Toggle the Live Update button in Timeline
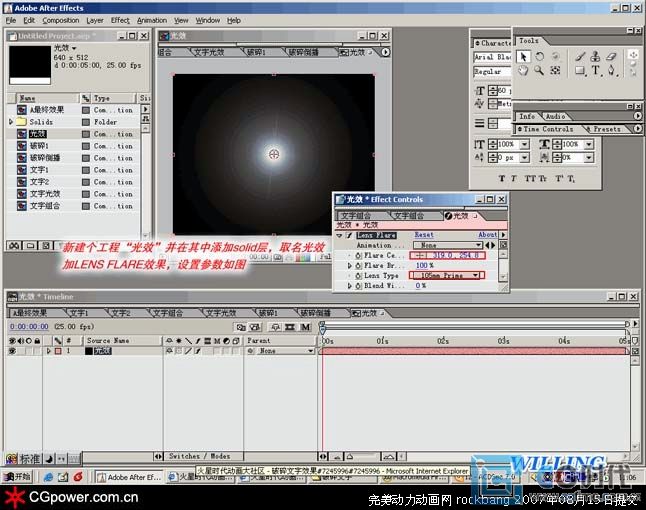This screenshot has height=510, width=646. click(x=240, y=327)
